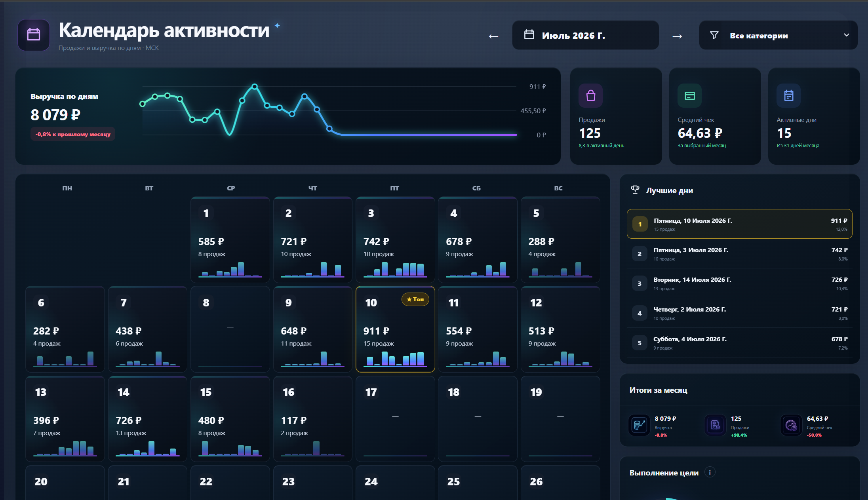Open day 2 cell showing 721 ₽
The height and width of the screenshot is (500, 868).
pyautogui.click(x=313, y=240)
